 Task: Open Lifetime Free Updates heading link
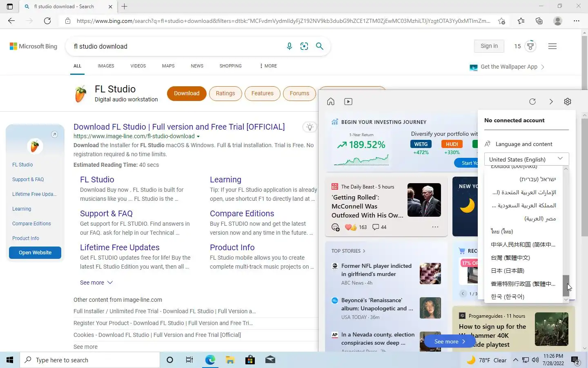120,247
